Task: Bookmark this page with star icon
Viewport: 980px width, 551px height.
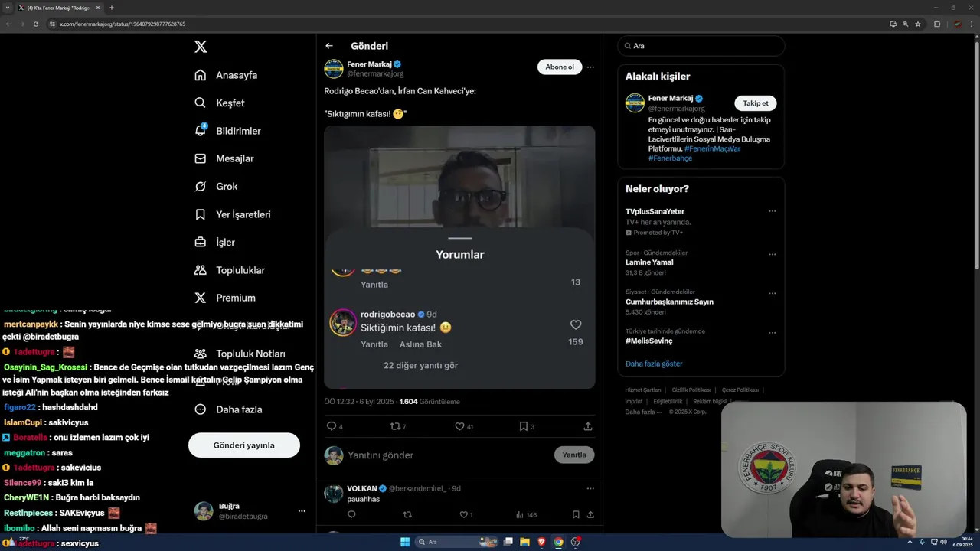Action: 918,24
